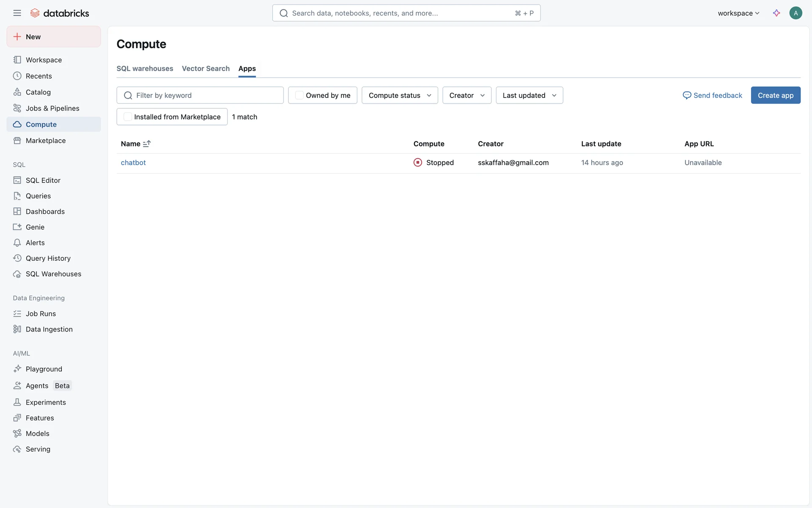812x508 pixels.
Task: Click the Create app button
Action: [x=775, y=95]
